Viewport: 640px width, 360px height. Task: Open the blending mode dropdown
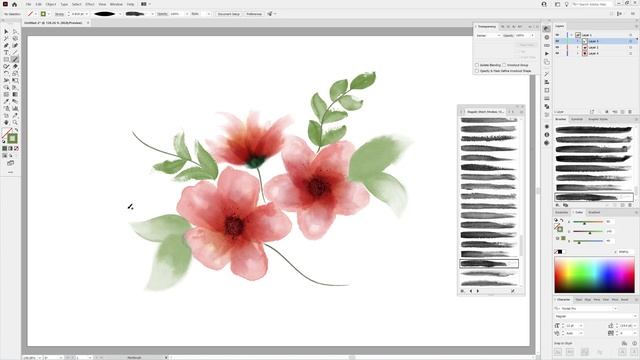(488, 36)
